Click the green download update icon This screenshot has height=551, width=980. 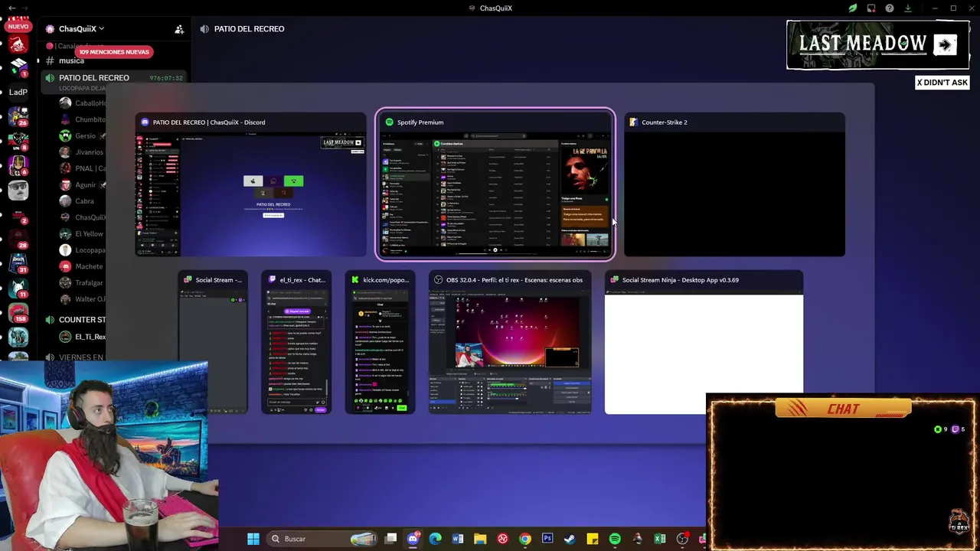pyautogui.click(x=908, y=8)
